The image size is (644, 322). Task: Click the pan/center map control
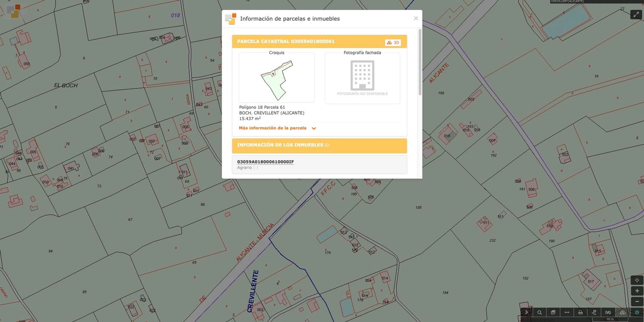pyautogui.click(x=637, y=280)
